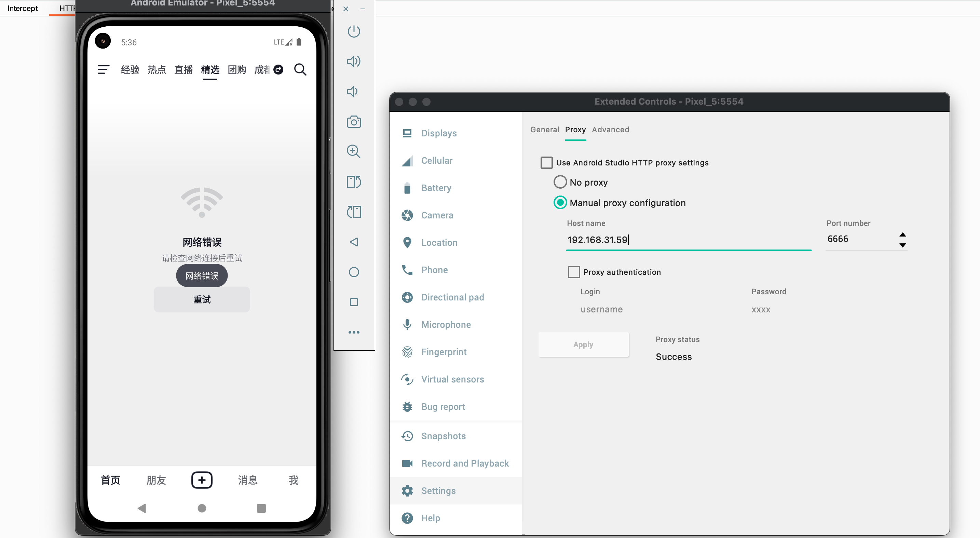The height and width of the screenshot is (538, 980).
Task: Take a screenshot with the camera icon
Action: tap(354, 122)
